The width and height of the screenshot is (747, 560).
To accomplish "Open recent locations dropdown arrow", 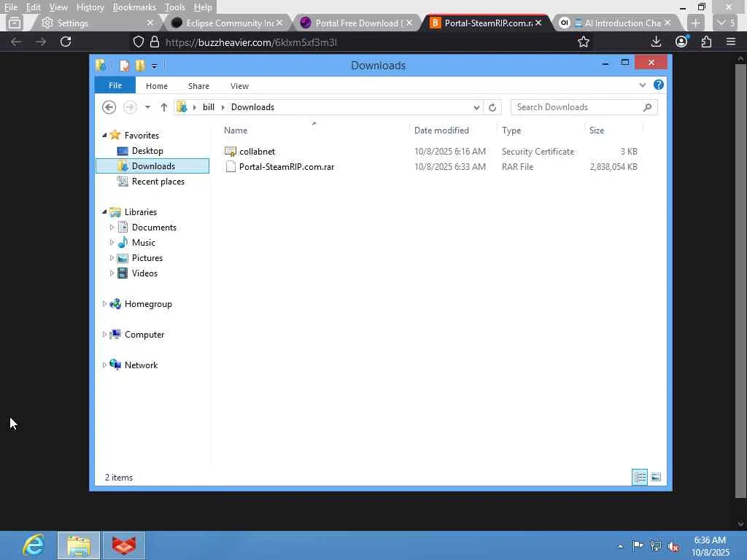I will [x=147, y=107].
